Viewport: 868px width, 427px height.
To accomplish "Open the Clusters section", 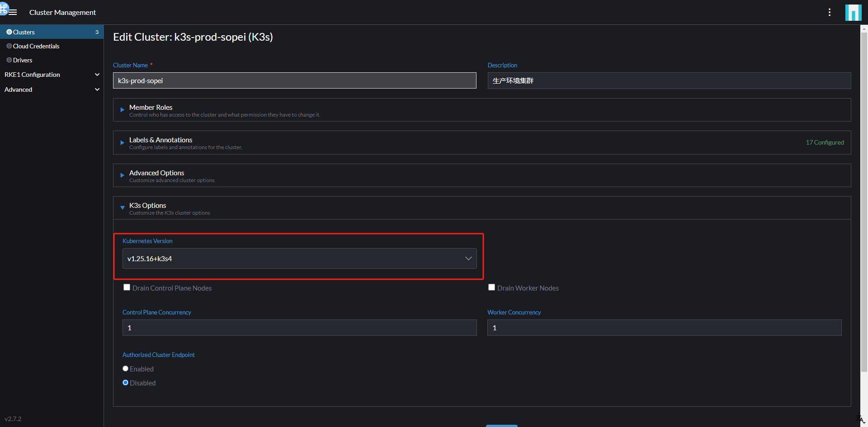I will tap(52, 32).
